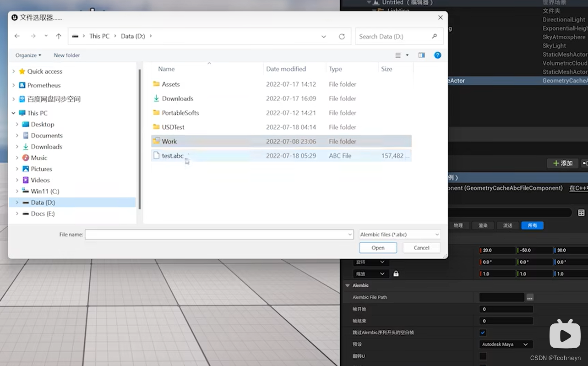Viewport: 588px width, 366px height.
Task: Toggle skip empty Alembic frames checkbox
Action: (483, 333)
